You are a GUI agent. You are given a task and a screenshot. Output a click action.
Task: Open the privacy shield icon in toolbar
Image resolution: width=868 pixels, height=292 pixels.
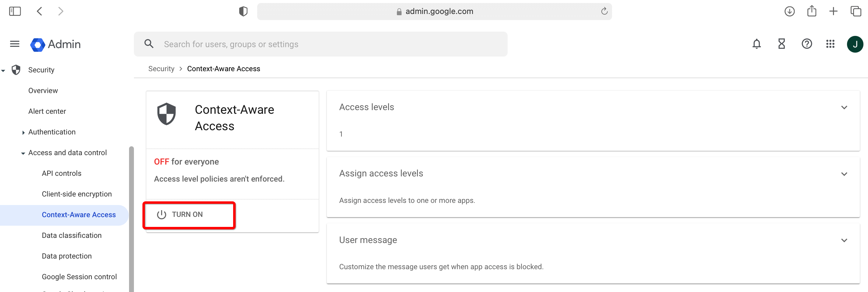click(243, 12)
